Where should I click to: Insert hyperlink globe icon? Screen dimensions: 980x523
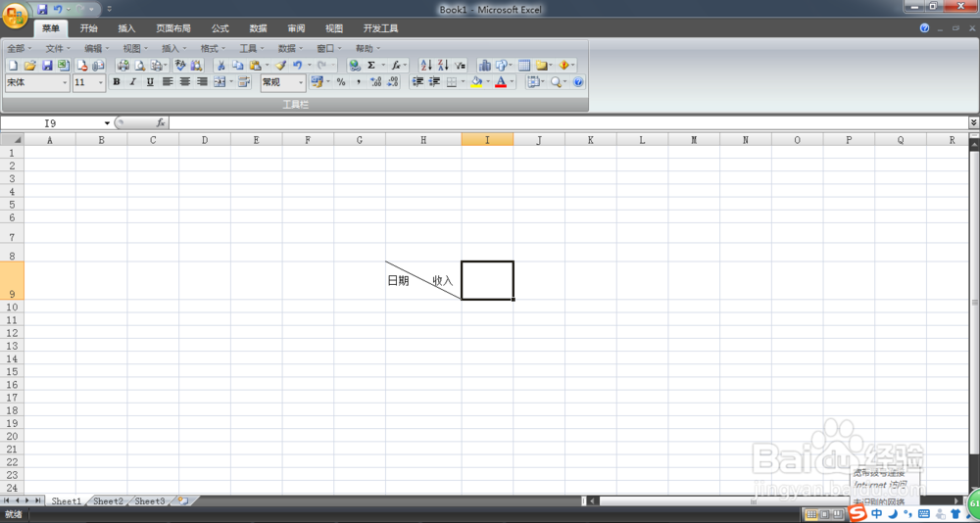coord(355,65)
